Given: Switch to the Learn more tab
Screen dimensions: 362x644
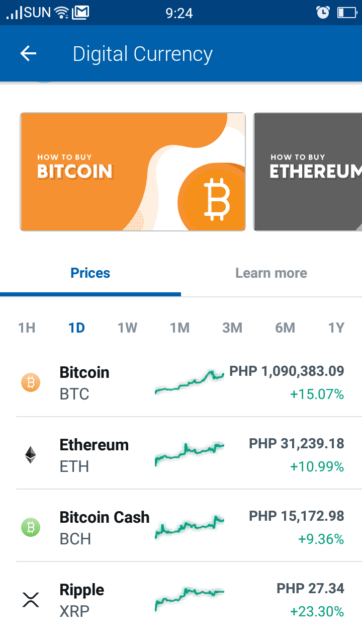Looking at the screenshot, I should tap(271, 273).
